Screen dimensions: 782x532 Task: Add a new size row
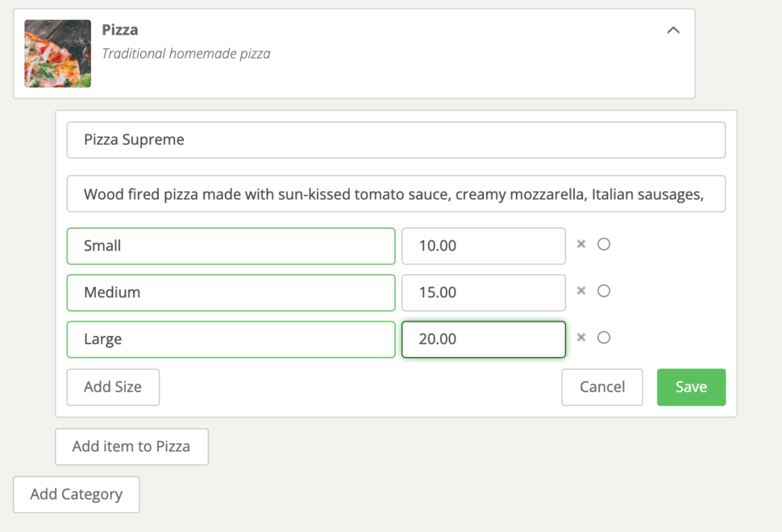(113, 387)
